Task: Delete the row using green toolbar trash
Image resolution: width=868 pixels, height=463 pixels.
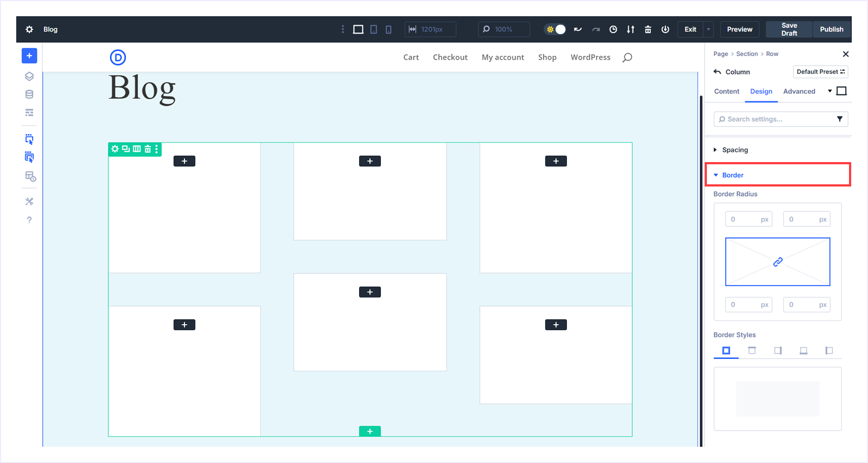Action: click(148, 149)
